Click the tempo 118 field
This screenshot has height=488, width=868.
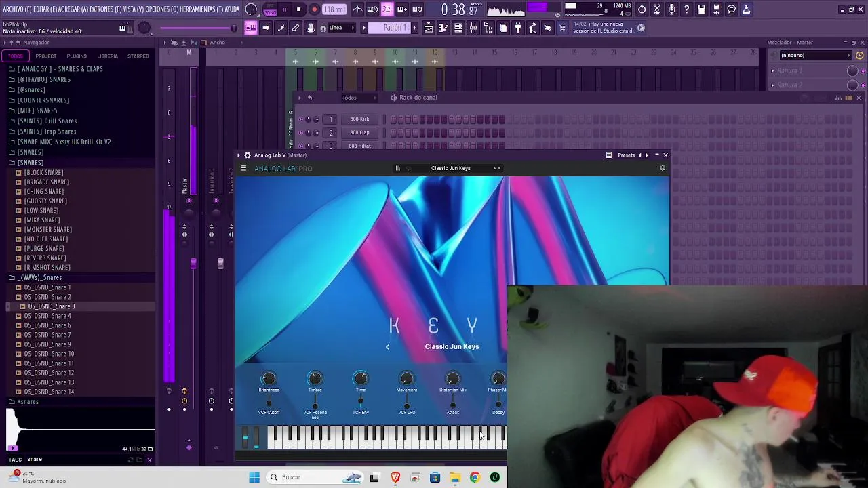[x=334, y=9]
